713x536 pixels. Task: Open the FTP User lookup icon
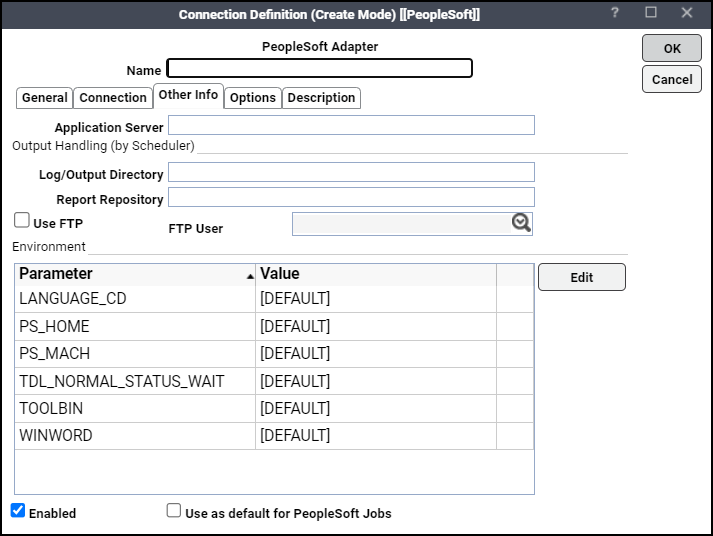tap(521, 223)
